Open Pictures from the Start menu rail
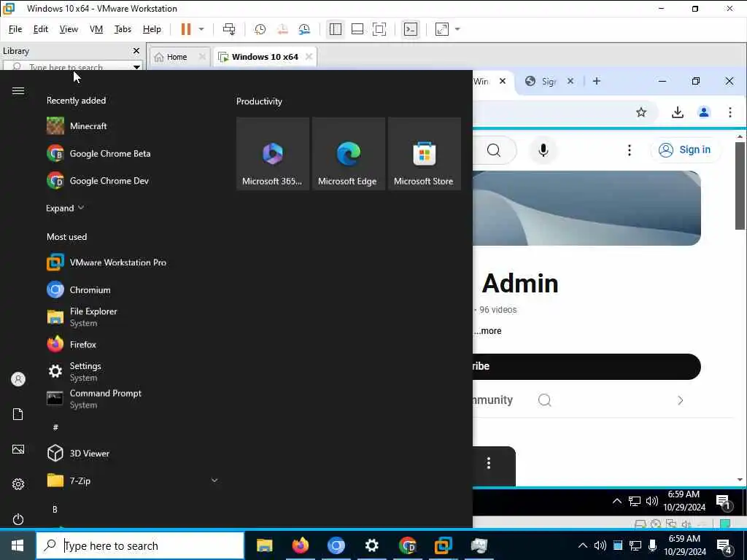747x560 pixels. coord(18,449)
